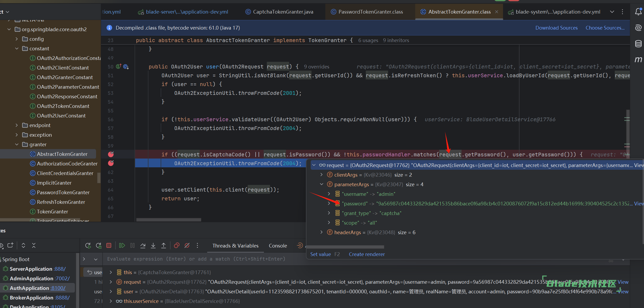Expand the scope entry
The image size is (644, 308).
(329, 223)
